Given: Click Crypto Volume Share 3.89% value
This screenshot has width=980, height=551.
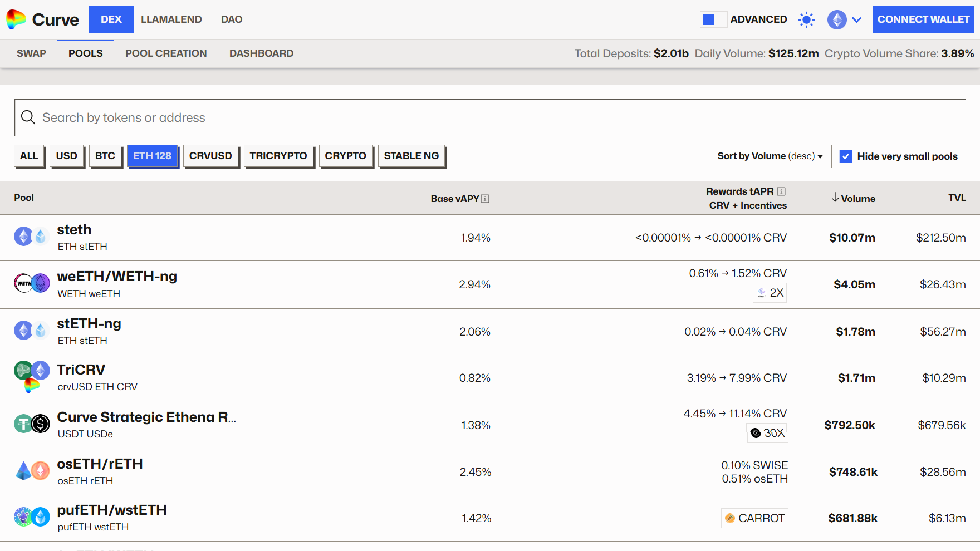Looking at the screenshot, I should [x=958, y=53].
